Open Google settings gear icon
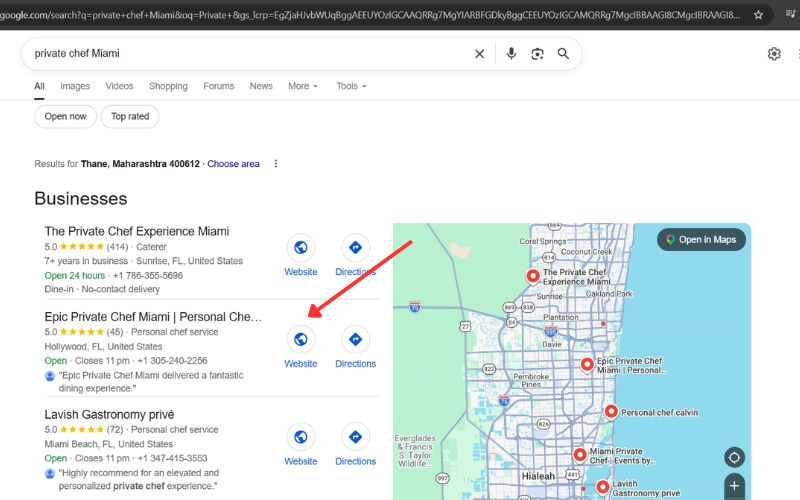The width and height of the screenshot is (800, 500). (774, 54)
